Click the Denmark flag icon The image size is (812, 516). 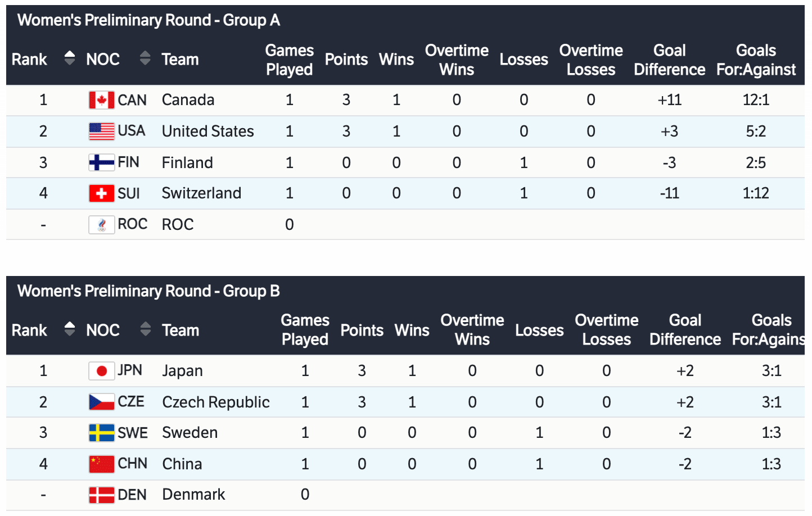pyautogui.click(x=101, y=495)
